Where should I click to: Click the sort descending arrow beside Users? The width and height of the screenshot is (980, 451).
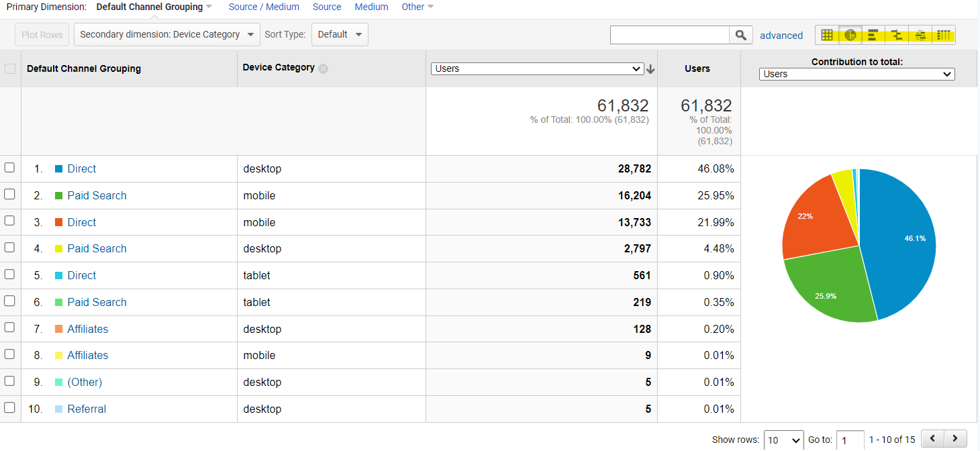click(650, 69)
